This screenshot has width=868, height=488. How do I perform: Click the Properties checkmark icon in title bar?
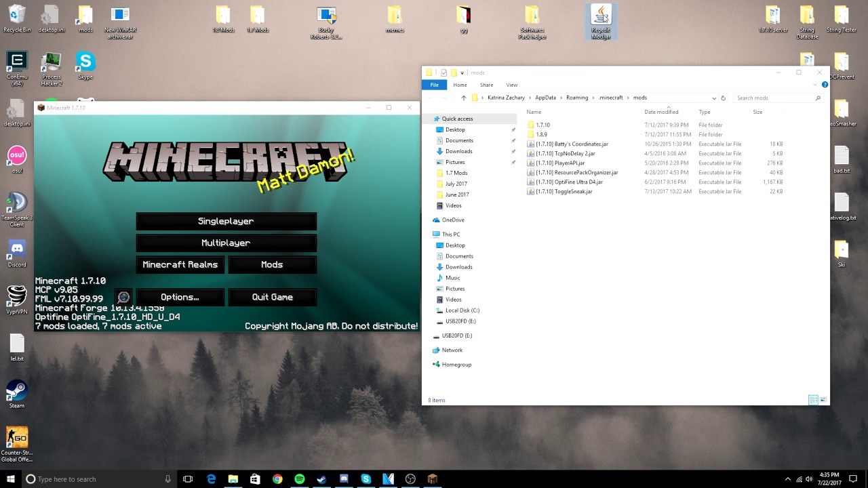point(443,73)
